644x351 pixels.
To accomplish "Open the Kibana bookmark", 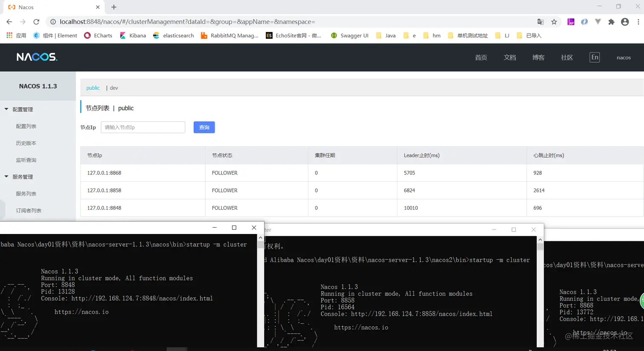I will (133, 36).
